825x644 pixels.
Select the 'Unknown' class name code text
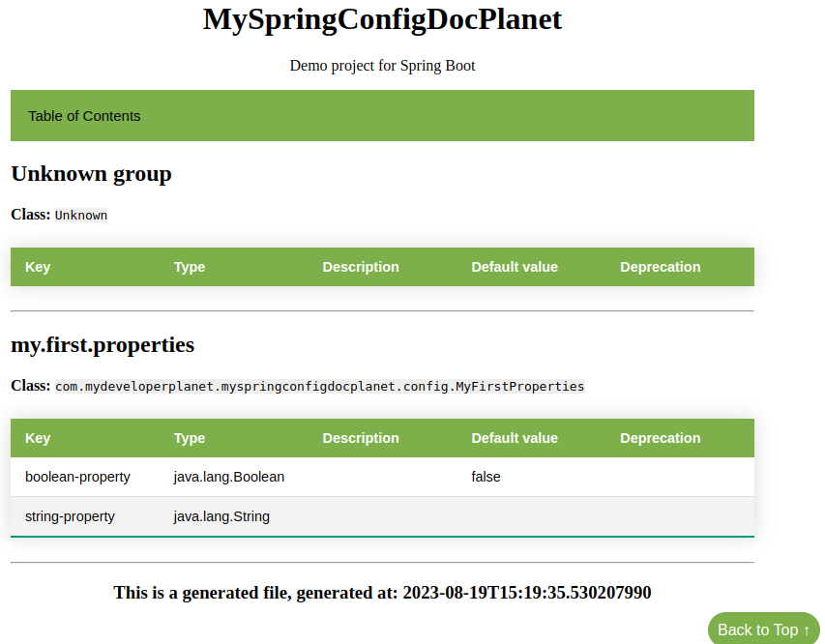pyautogui.click(x=81, y=216)
